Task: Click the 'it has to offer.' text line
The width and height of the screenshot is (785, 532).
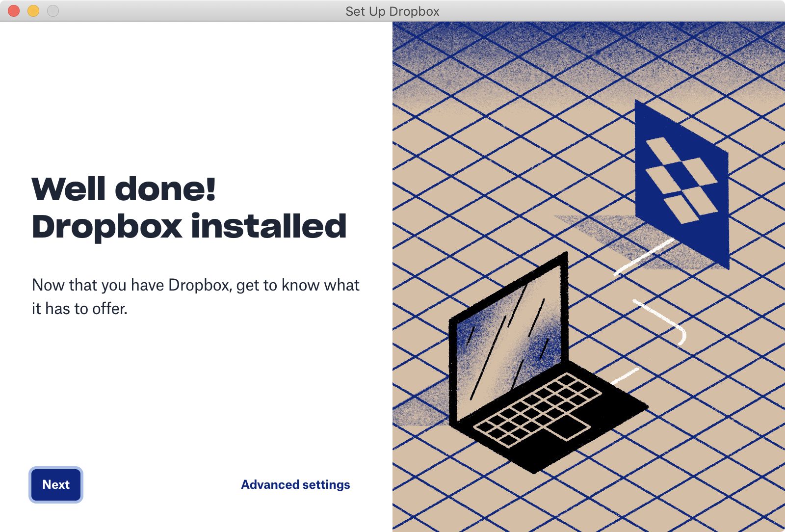Action: [79, 309]
